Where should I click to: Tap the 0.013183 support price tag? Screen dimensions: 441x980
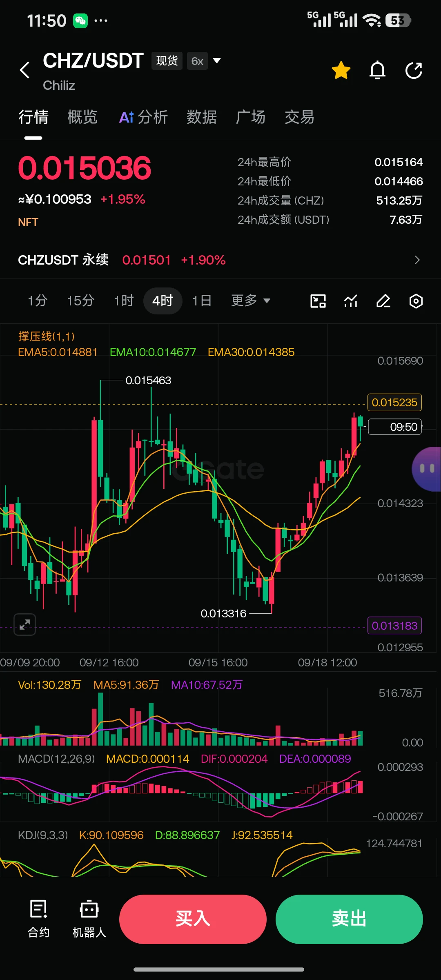pos(394,626)
